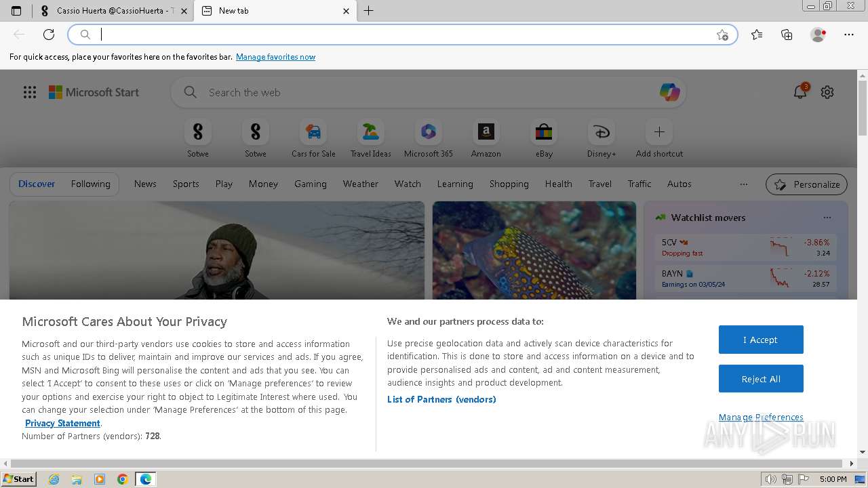Click the Add shortcut plus button
The height and width of the screenshot is (488, 868).
pyautogui.click(x=659, y=131)
